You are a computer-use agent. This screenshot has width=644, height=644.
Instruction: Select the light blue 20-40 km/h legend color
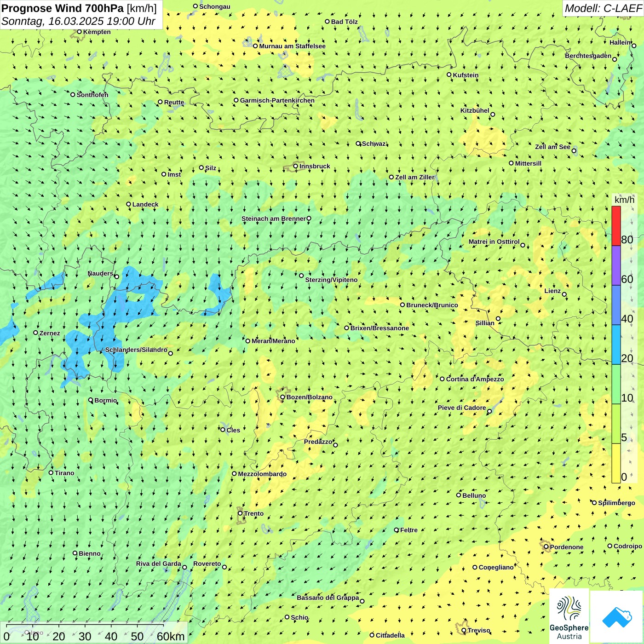[616, 345]
